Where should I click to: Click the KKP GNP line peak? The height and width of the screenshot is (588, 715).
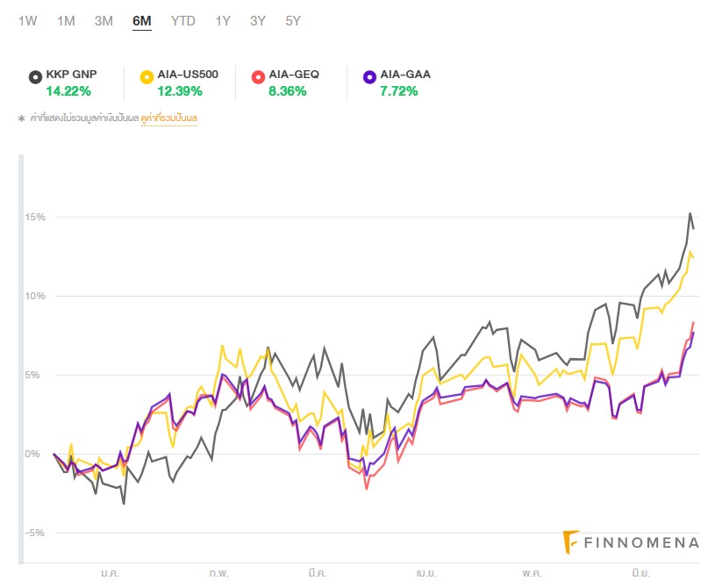point(690,213)
